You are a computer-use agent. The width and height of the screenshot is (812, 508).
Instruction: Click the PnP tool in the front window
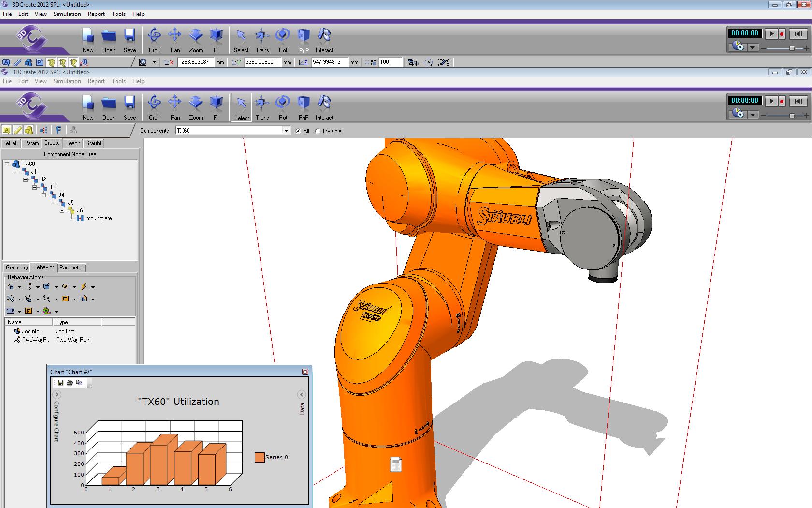(x=304, y=107)
